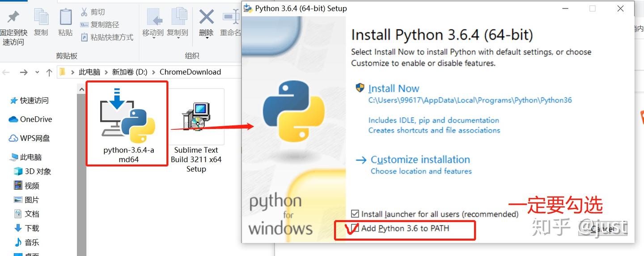Toggle Install launcher for all users checkbox
This screenshot has height=256, width=644.
pyautogui.click(x=355, y=214)
